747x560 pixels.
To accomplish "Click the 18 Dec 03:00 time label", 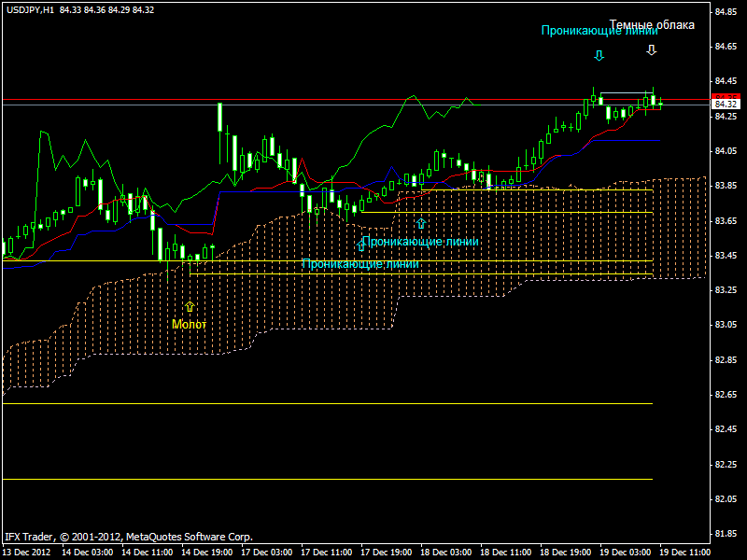I will point(446,552).
